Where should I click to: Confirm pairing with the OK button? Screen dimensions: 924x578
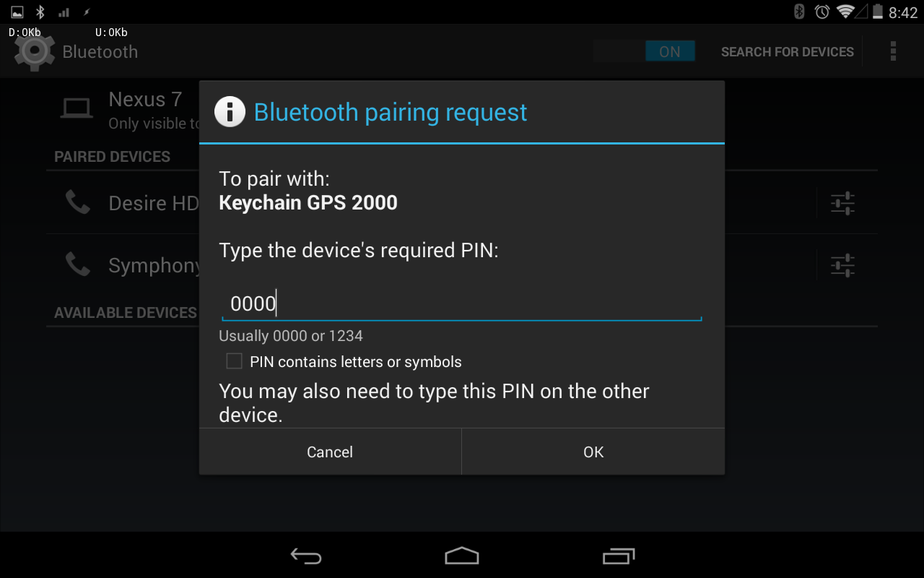(x=593, y=452)
